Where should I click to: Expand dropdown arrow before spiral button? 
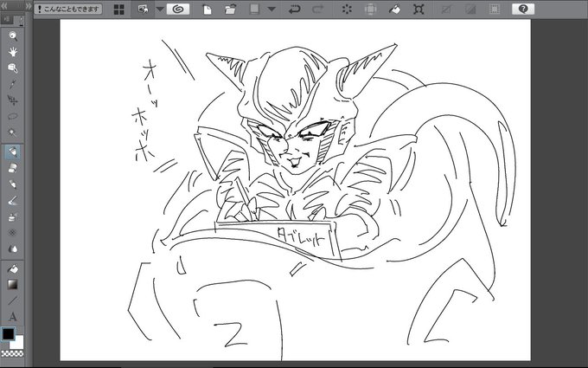[x=160, y=10]
